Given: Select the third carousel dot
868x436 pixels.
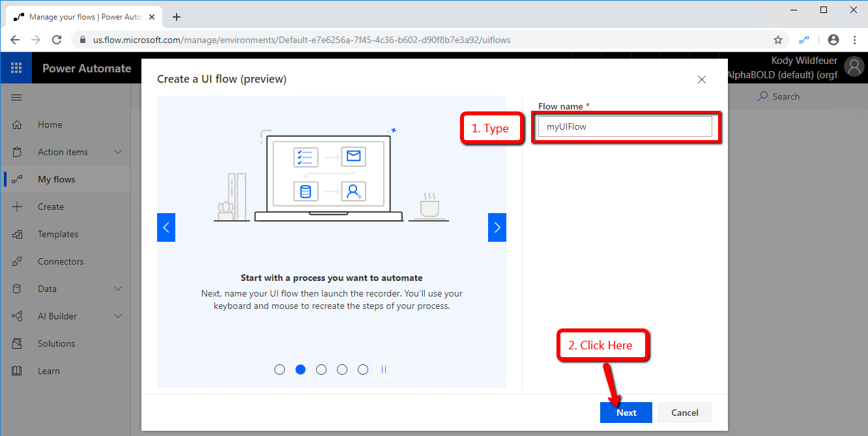Looking at the screenshot, I should (x=321, y=370).
